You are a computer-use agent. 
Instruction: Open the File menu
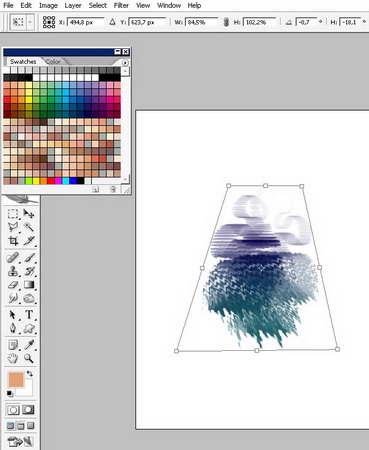8,5
